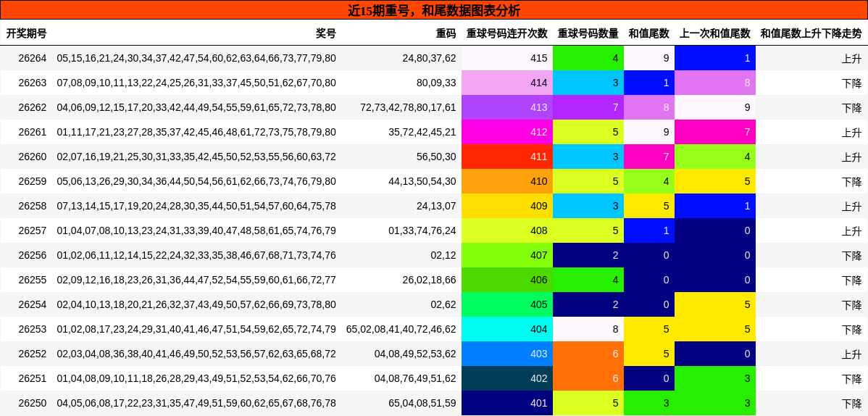Click the repeat codes 65,04,08,51,59

point(422,403)
